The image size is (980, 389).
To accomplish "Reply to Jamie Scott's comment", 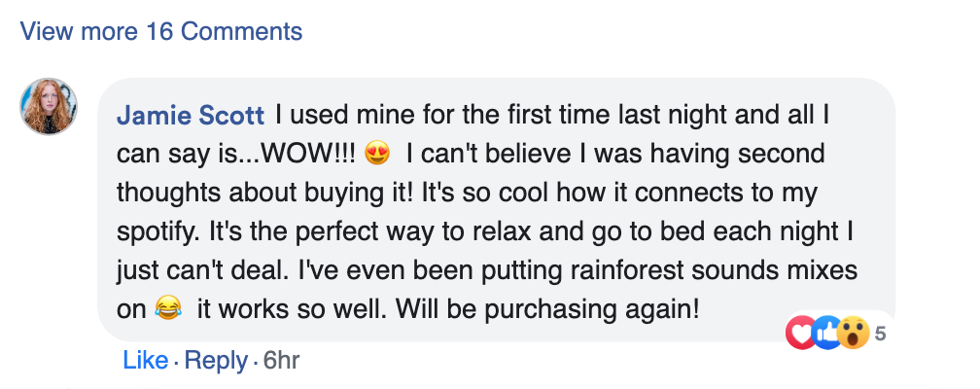I will point(216,361).
